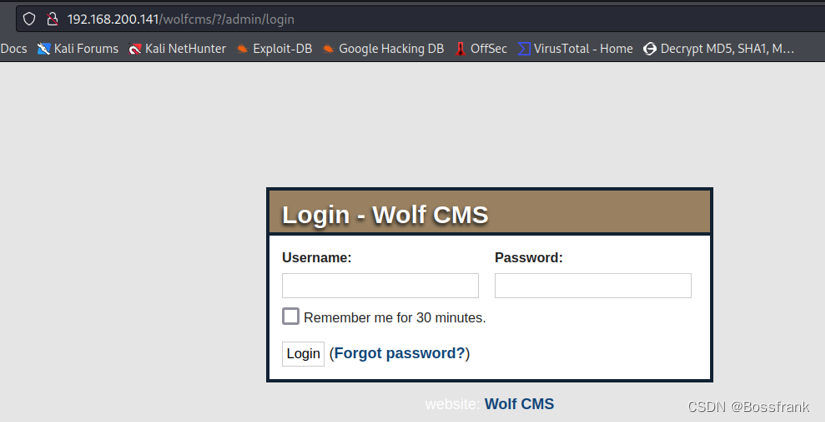
Task: Open the Google Hacking DB bookmark
Action: tap(384, 49)
